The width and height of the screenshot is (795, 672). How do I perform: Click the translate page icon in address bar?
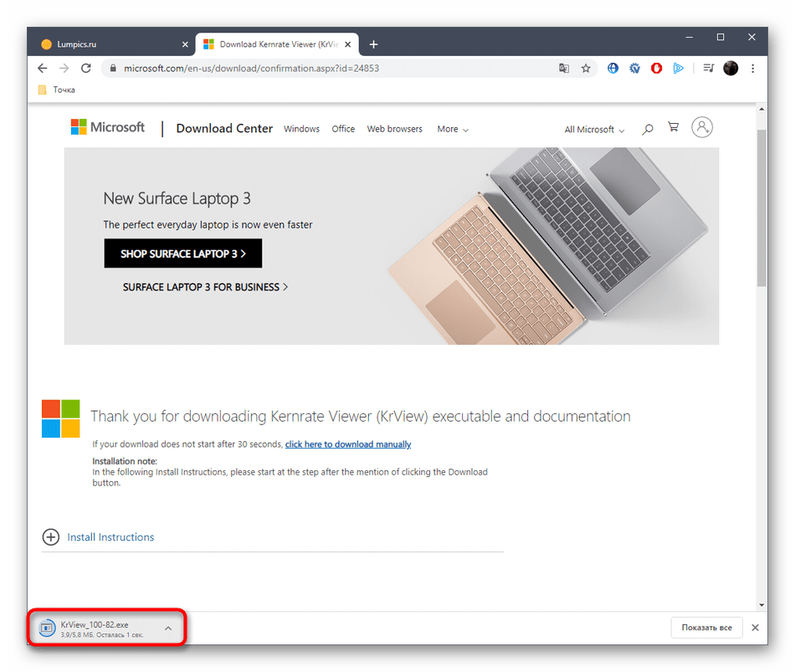coord(564,69)
